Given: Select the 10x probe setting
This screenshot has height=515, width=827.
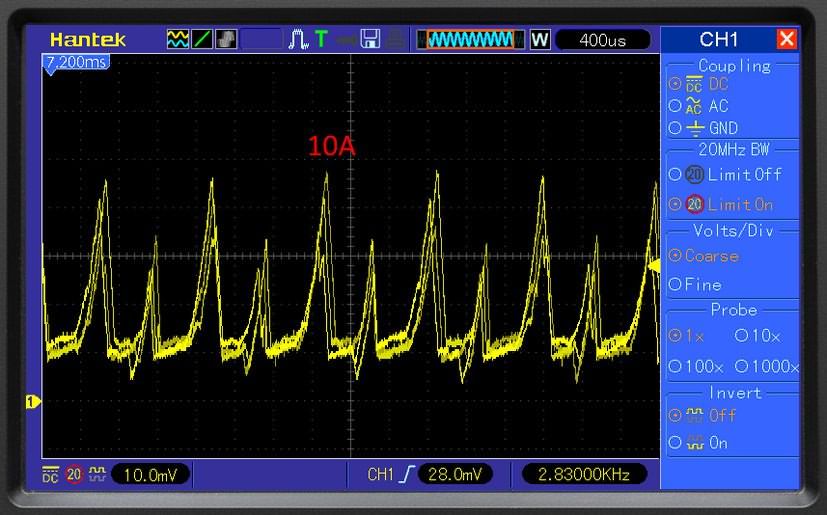Looking at the screenshot, I should pos(757,336).
